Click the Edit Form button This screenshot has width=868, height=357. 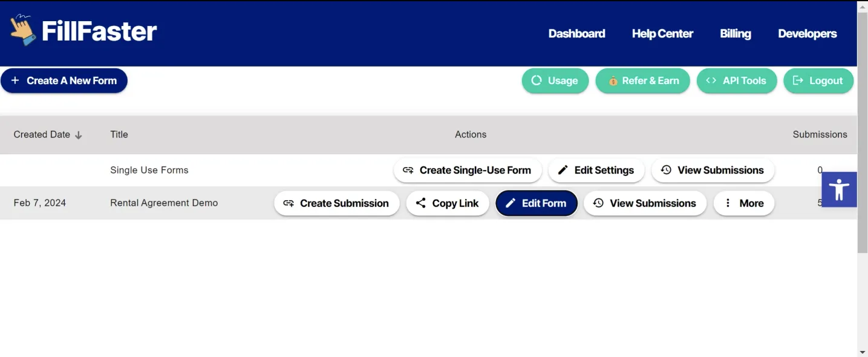[537, 203]
